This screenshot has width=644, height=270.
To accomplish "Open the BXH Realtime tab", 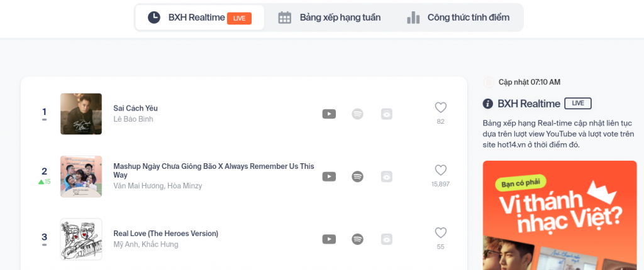I will [199, 18].
